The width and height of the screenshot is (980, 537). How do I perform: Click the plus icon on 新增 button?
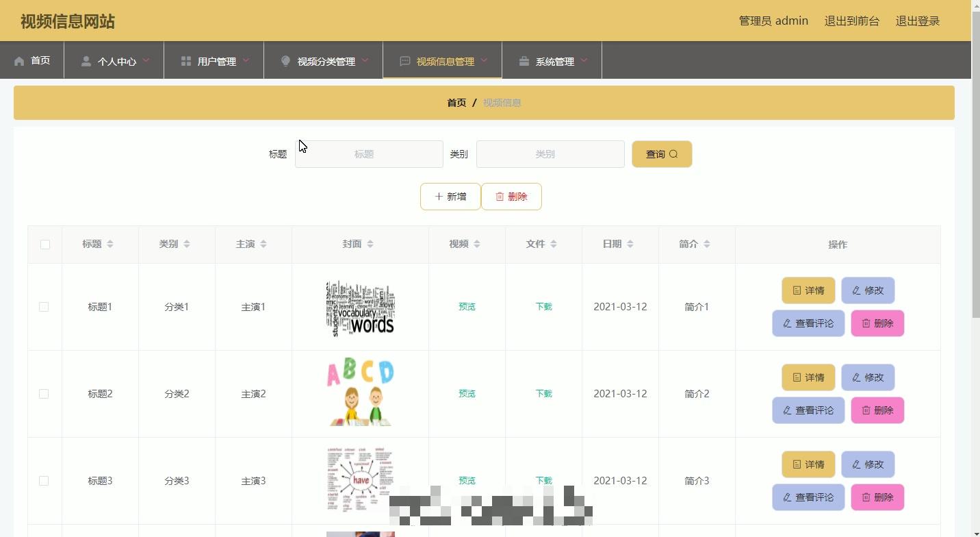click(x=438, y=197)
